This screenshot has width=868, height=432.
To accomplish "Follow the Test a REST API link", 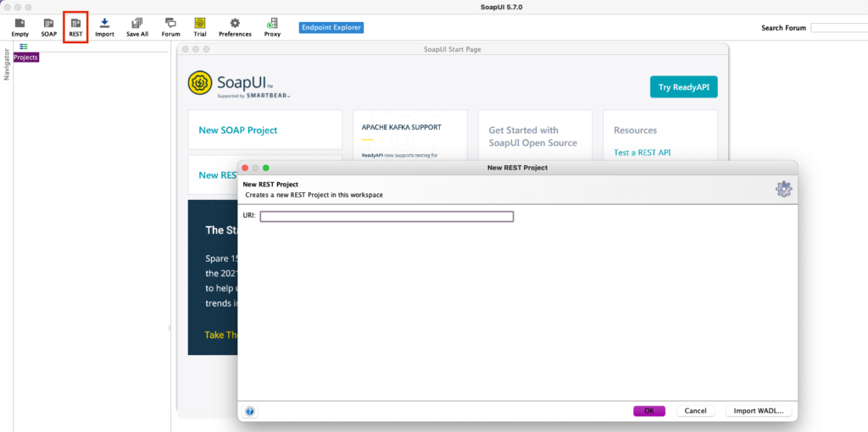I will 643,152.
